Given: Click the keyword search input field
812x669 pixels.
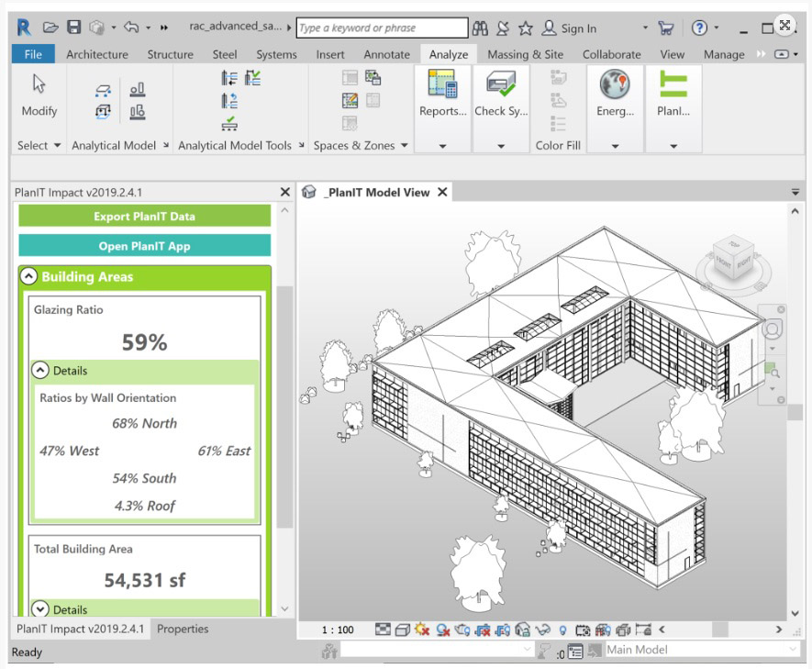Looking at the screenshot, I should coord(383,28).
